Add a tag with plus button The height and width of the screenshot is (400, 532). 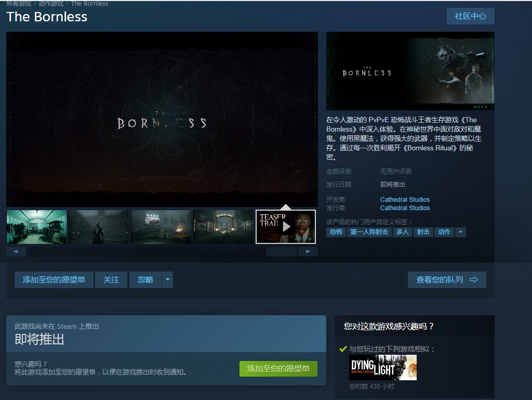point(460,232)
